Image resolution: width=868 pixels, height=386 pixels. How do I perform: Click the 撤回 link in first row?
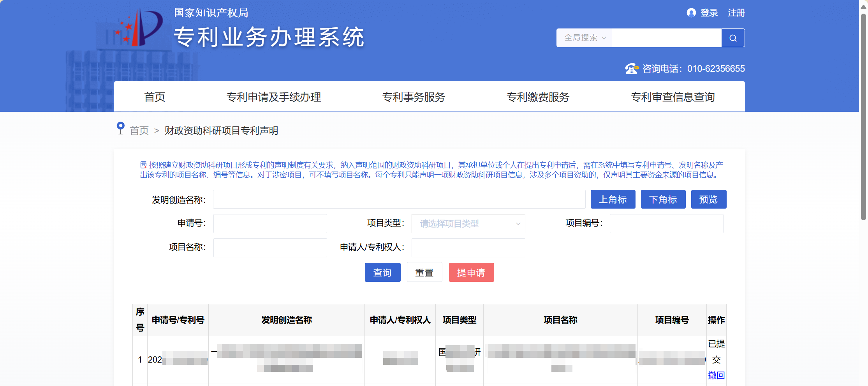(716, 375)
